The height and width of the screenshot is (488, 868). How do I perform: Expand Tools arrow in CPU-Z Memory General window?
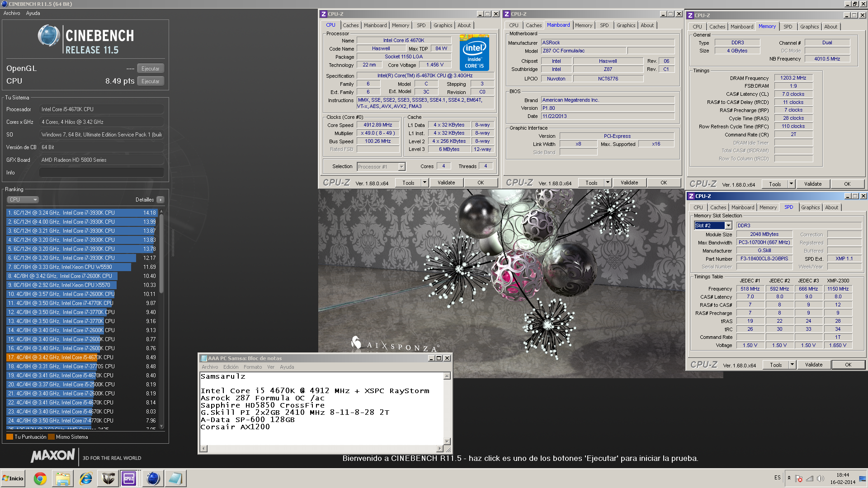click(791, 184)
